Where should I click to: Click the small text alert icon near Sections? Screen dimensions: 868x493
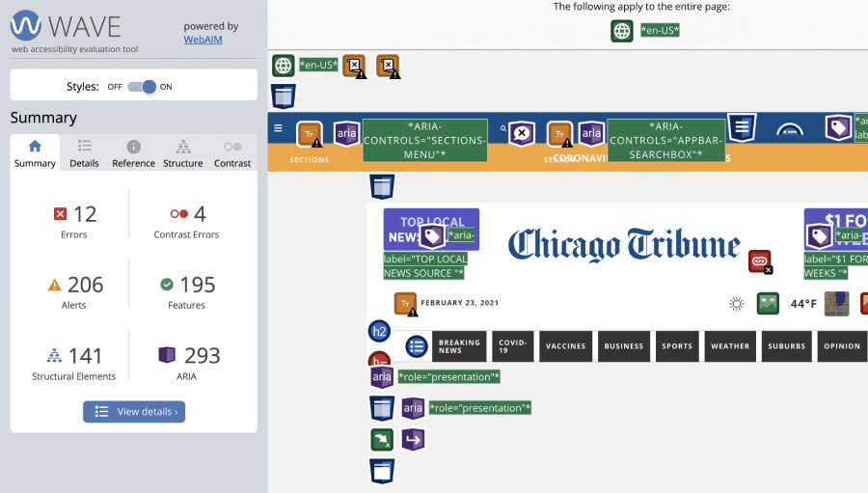[310, 134]
